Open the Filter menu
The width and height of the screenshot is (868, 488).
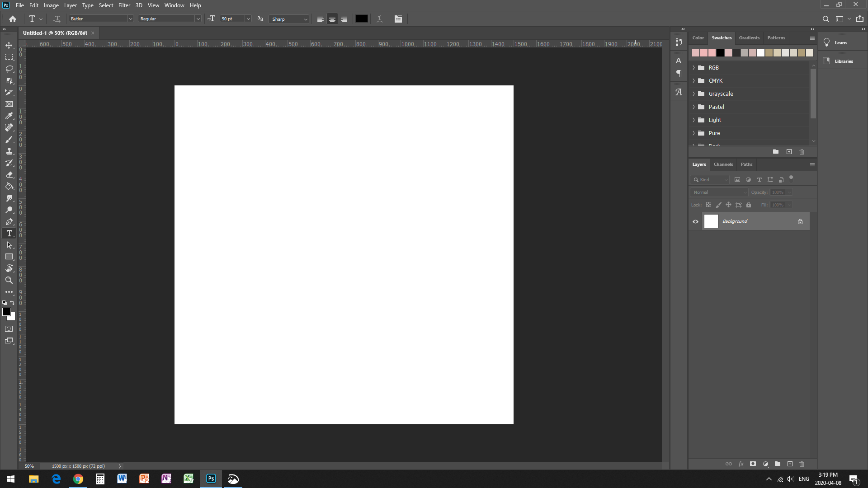coord(124,5)
